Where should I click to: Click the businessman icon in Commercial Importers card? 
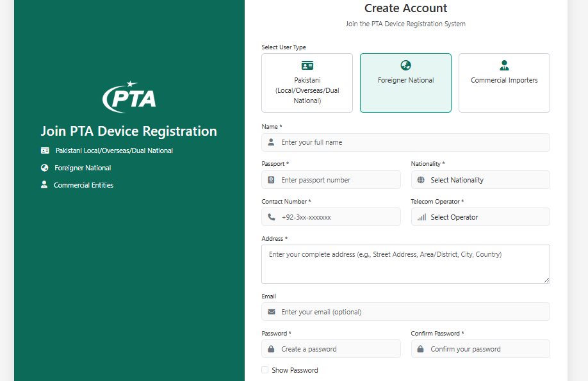(x=504, y=65)
